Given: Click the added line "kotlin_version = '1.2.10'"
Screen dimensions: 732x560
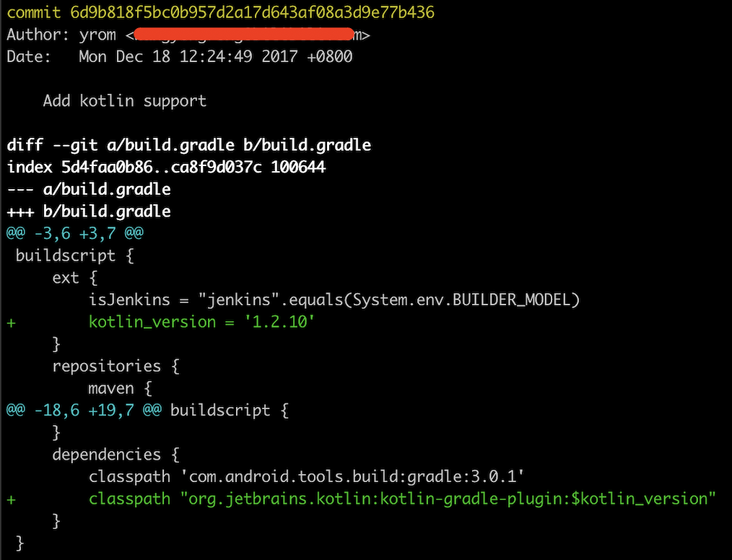Looking at the screenshot, I should click(x=201, y=322).
